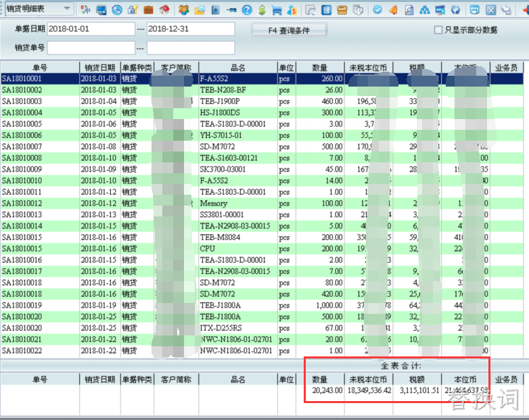The width and height of the screenshot is (529, 420).
Task: Click the total quantity 20,243.00
Action: pos(327,390)
